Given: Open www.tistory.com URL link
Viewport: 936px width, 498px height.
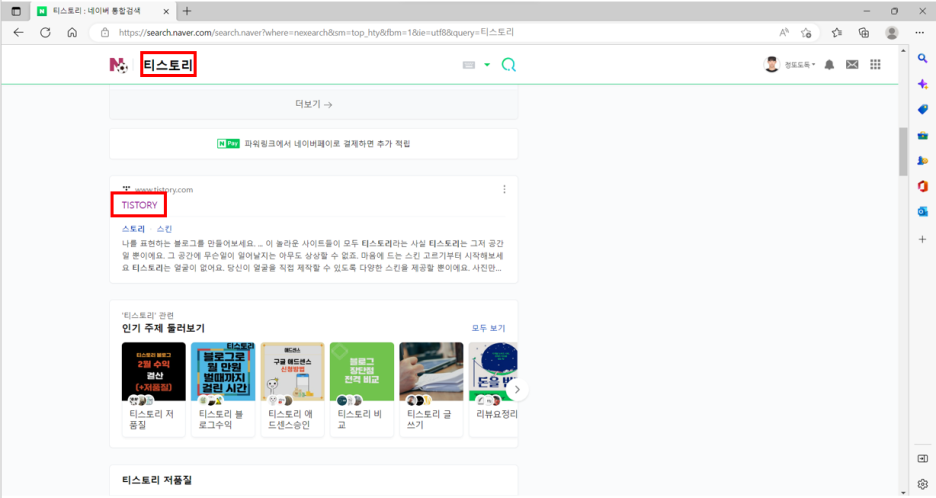Looking at the screenshot, I should [164, 190].
